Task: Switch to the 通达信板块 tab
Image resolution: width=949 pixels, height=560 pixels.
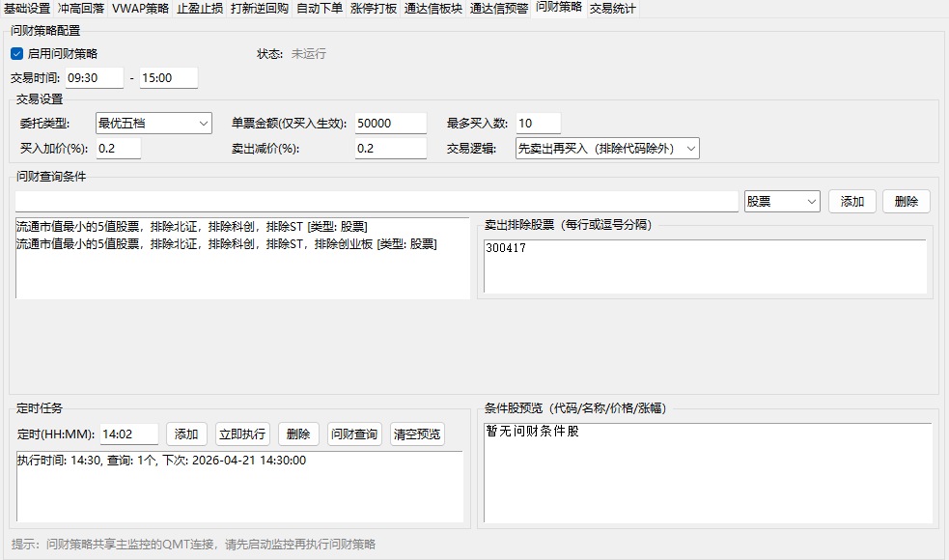Action: (433, 9)
